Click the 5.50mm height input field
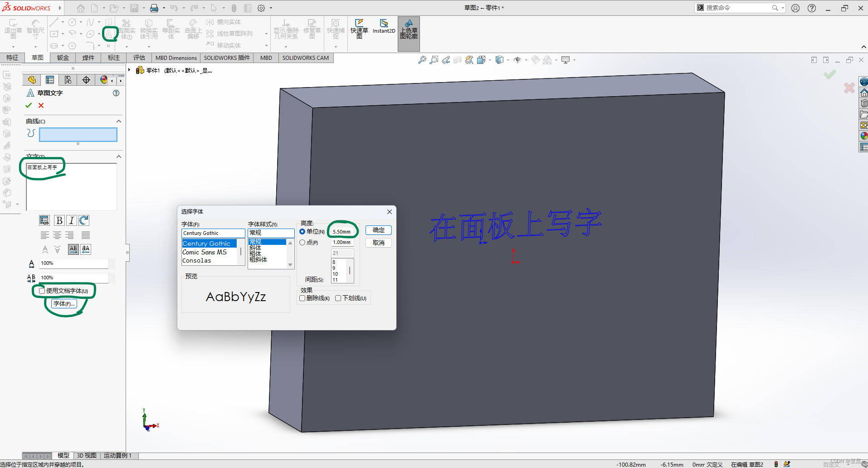Screen dimensions: 868x468 click(342, 232)
